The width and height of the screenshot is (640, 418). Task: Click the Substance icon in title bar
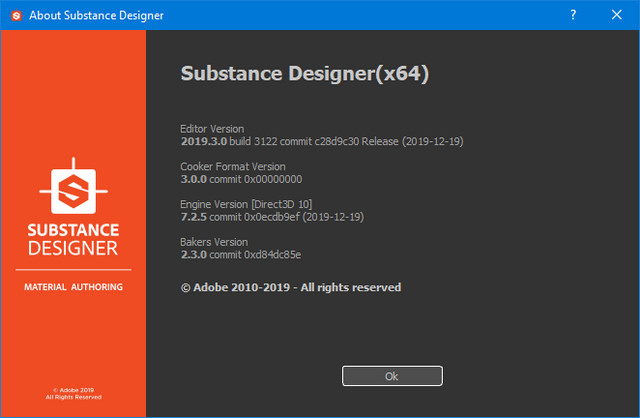(15, 15)
